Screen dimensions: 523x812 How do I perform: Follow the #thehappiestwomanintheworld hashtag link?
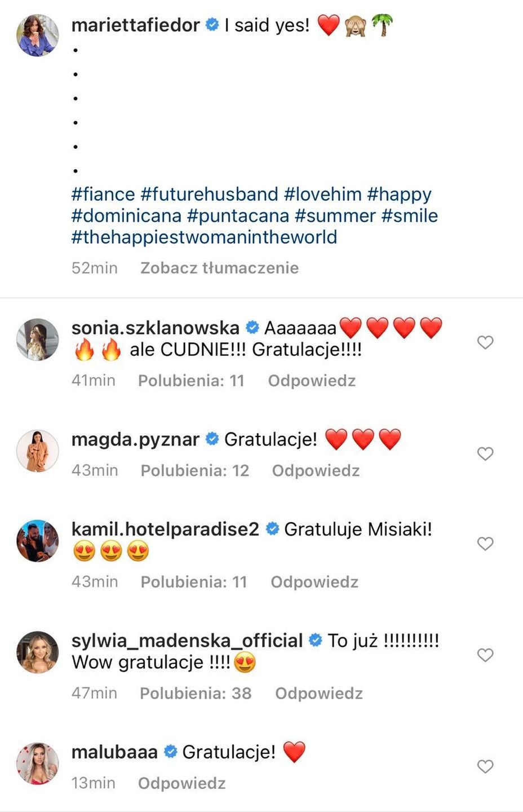[204, 237]
